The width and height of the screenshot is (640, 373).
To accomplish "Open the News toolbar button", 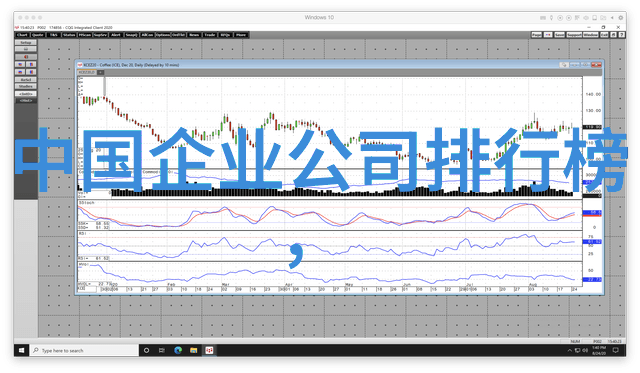I will 194,35.
